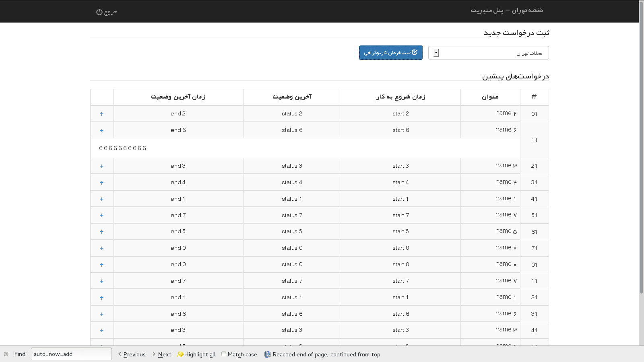The height and width of the screenshot is (362, 644).
Task: Click the زمان شروع به کار column header
Action: pos(401,97)
